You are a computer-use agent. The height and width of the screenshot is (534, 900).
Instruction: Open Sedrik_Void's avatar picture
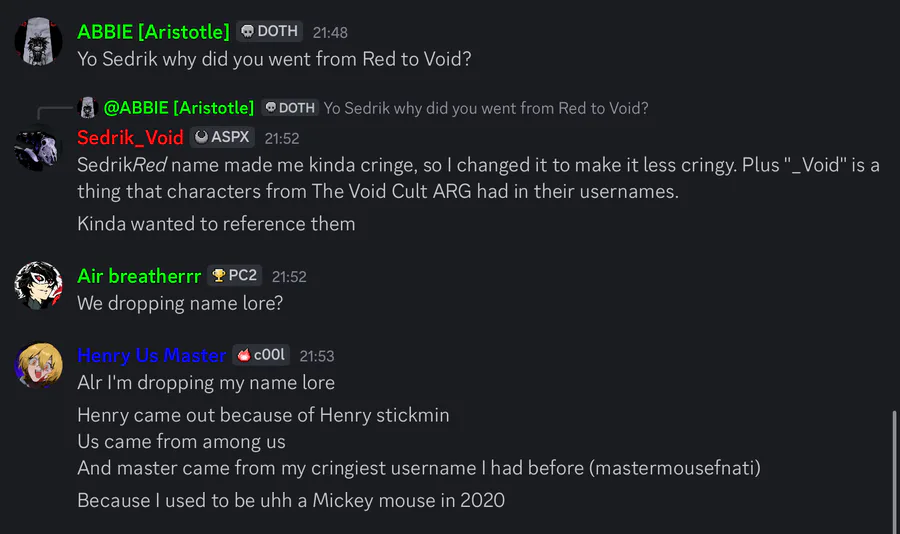(x=39, y=148)
